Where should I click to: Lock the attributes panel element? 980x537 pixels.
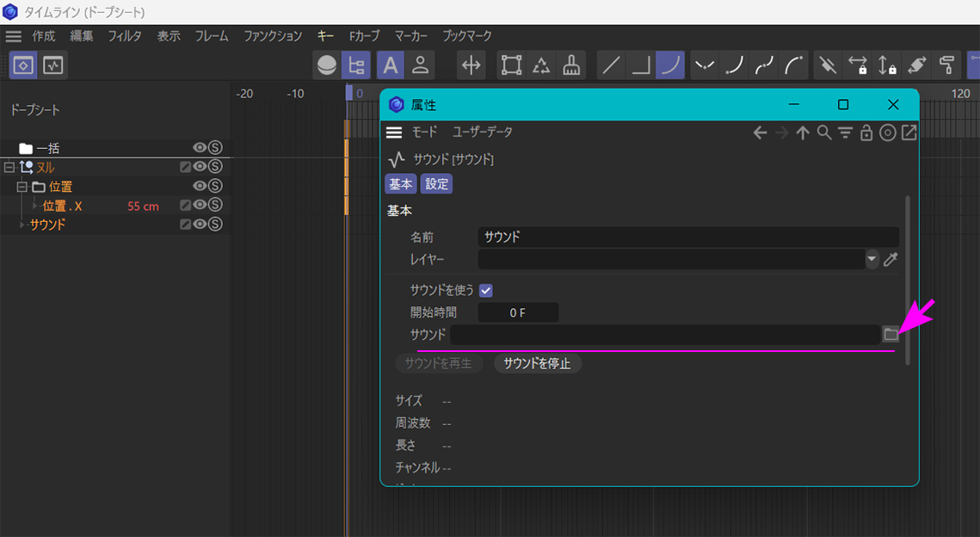coord(866,133)
